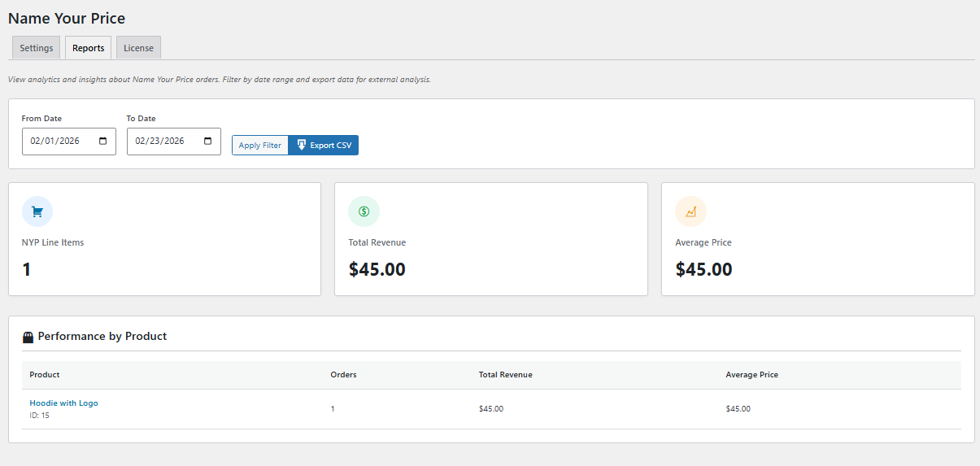Click the shopping cart icon above NYP Line Items

[x=37, y=211]
